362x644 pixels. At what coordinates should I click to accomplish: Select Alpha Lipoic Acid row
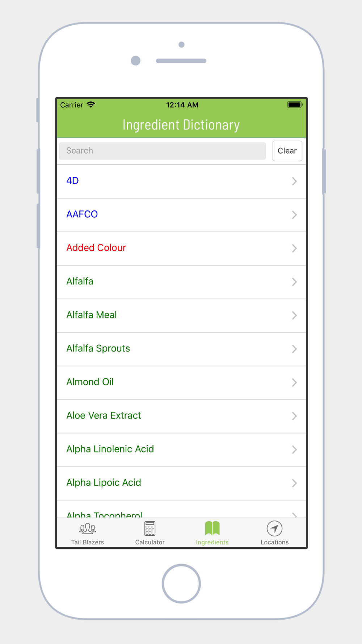click(x=181, y=484)
